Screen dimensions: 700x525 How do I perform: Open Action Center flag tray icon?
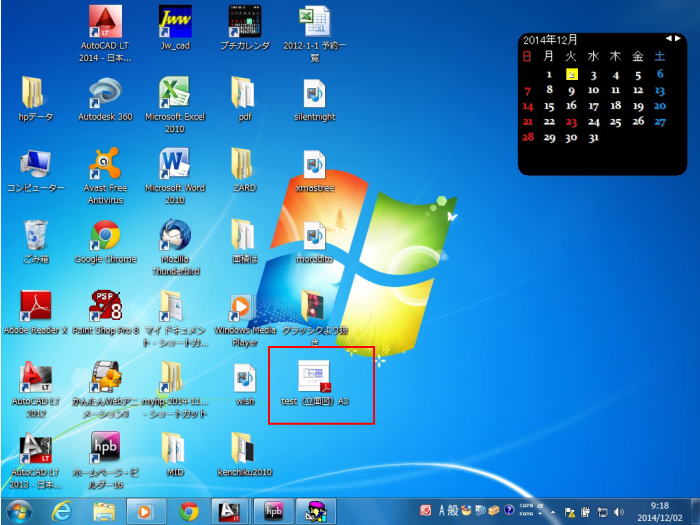pyautogui.click(x=570, y=512)
